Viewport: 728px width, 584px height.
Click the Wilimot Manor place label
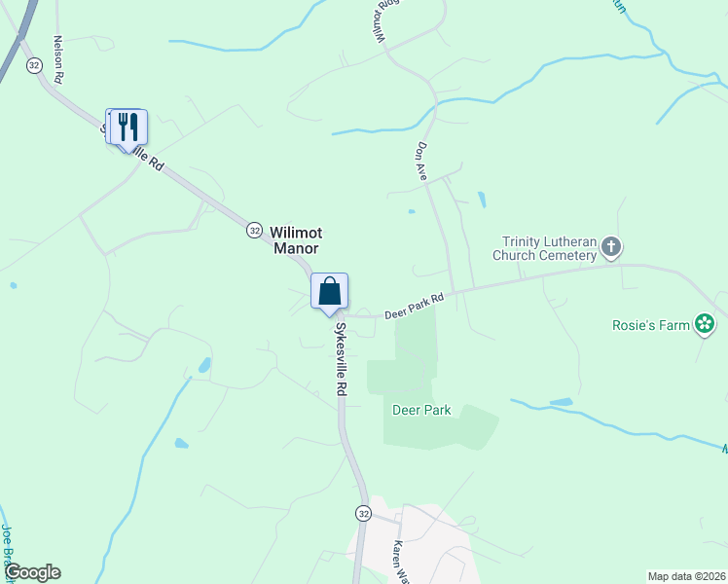pyautogui.click(x=296, y=240)
